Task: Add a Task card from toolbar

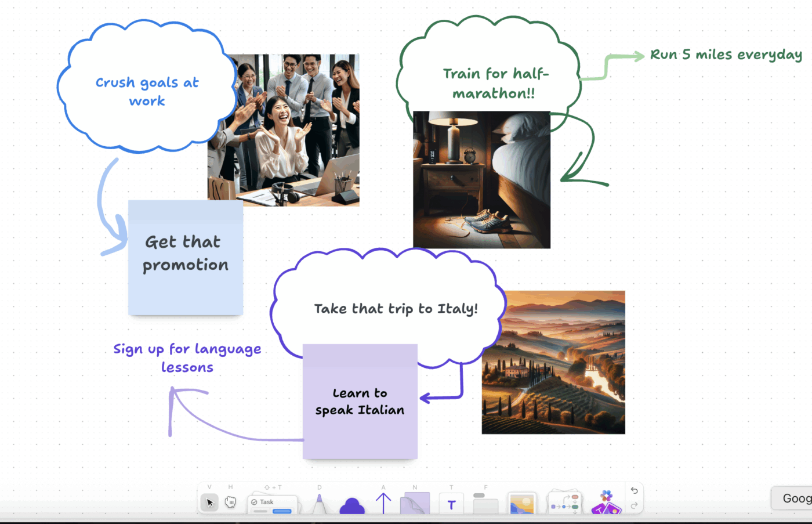Action: click(273, 504)
